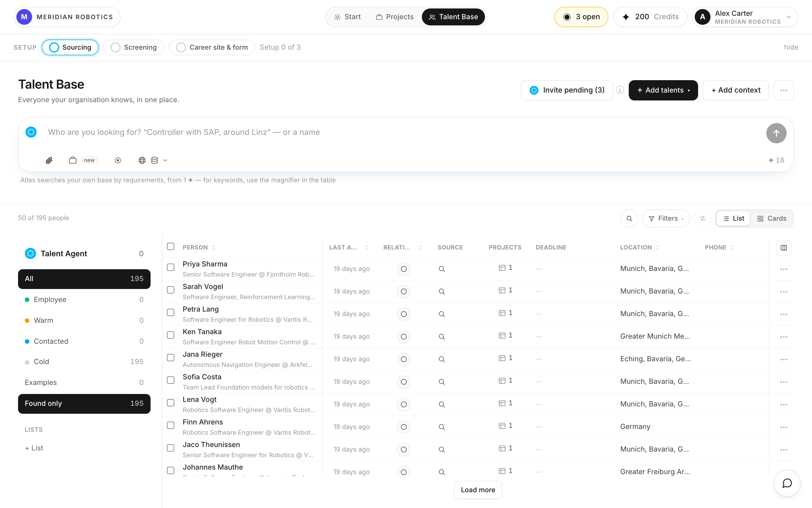Check the select-all checkbox in table header
Image resolution: width=812 pixels, height=508 pixels.
click(x=171, y=246)
